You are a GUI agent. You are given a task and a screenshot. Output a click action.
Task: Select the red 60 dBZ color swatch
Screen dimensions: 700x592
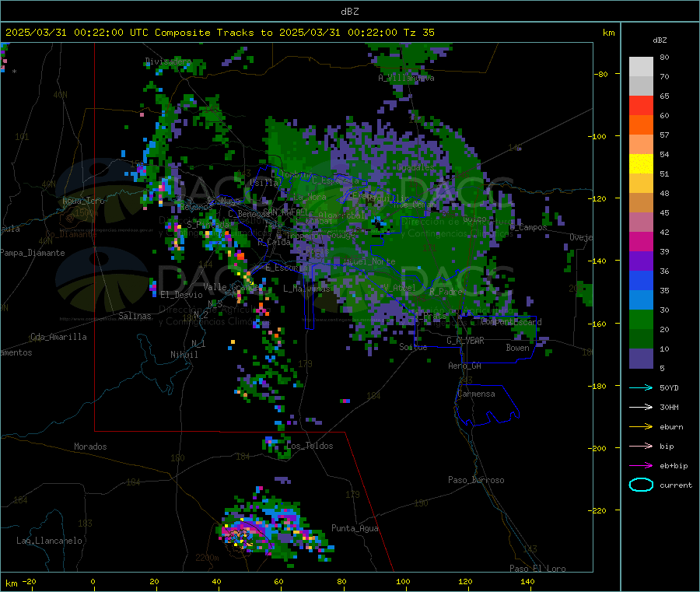pyautogui.click(x=641, y=105)
